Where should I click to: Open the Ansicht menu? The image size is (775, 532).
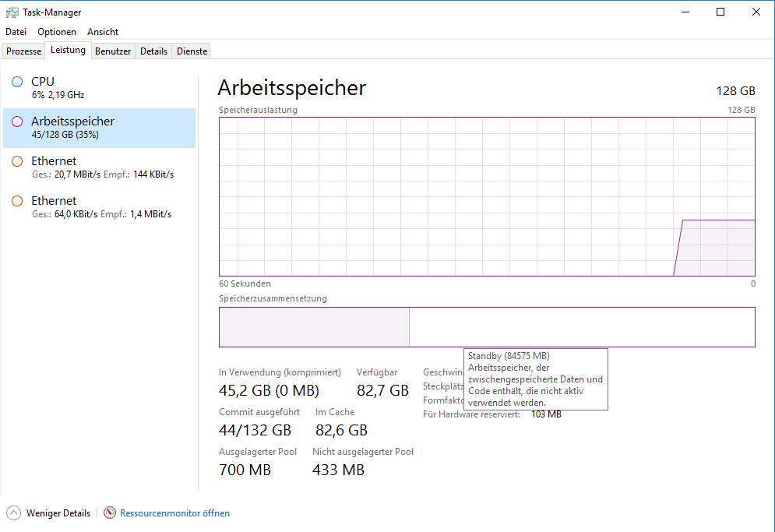[x=103, y=32]
